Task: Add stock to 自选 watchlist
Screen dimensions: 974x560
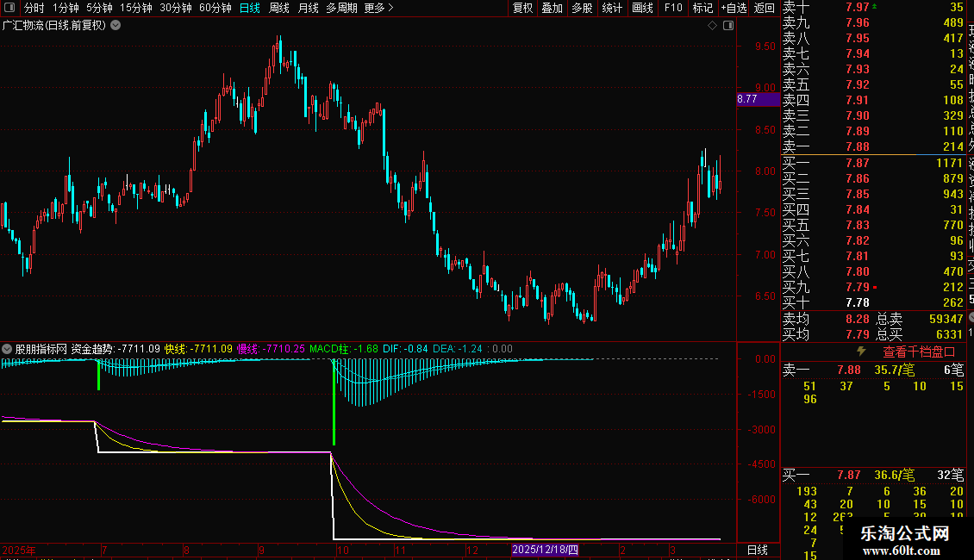Action: [x=734, y=8]
